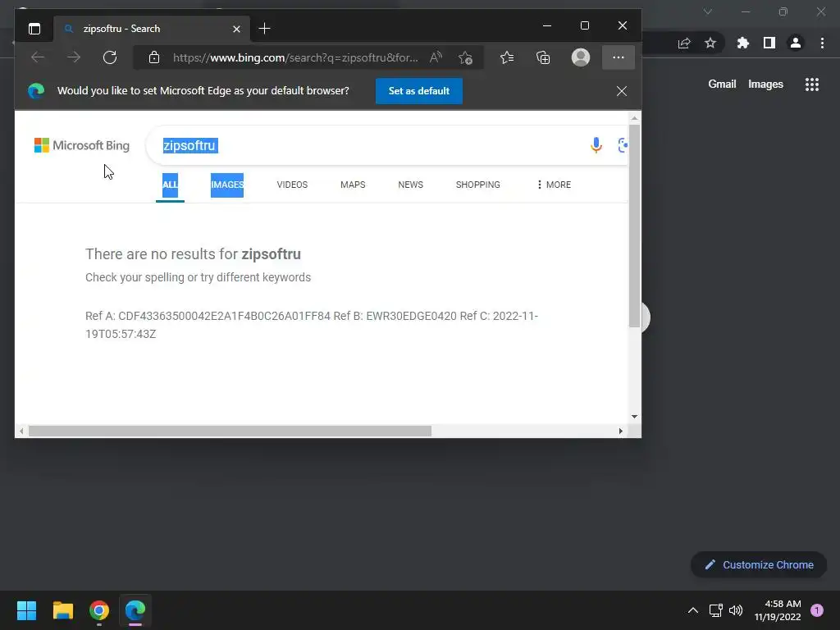Click the vertical scrollbar in Edge
Screen dimensions: 840x630
click(x=634, y=226)
